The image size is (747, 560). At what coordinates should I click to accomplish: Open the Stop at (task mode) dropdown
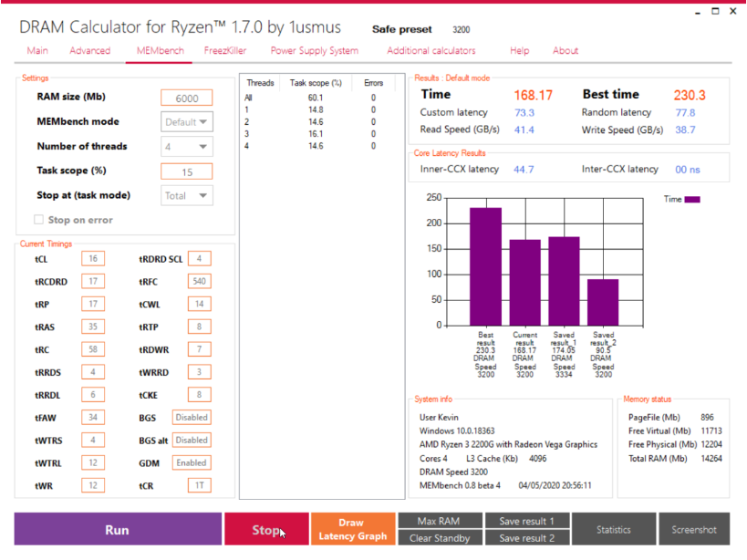187,196
